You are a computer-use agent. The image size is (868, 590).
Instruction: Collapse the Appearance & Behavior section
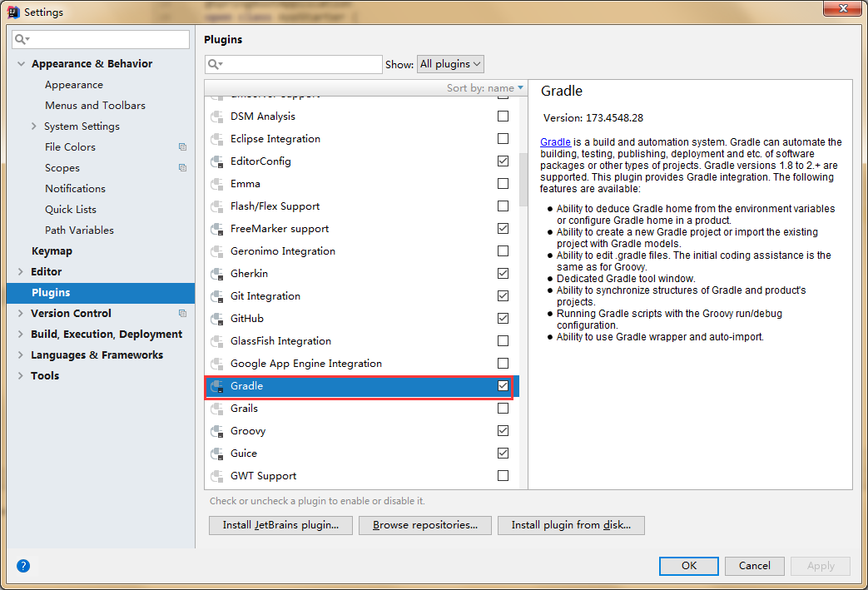(21, 63)
